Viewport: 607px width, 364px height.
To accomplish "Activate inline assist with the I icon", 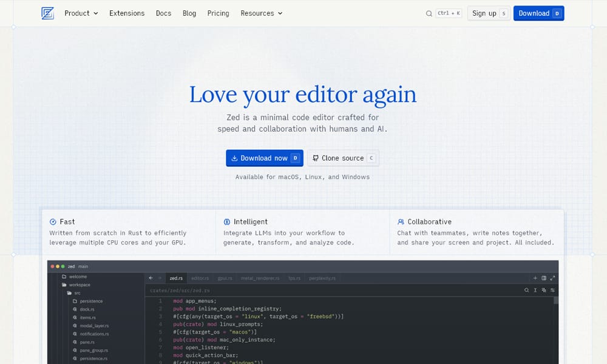I will [535, 290].
